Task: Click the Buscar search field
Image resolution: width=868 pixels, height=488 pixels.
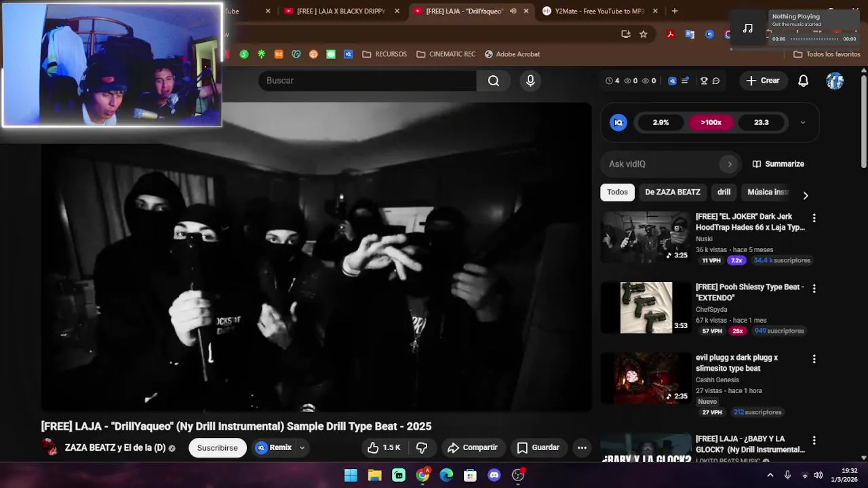Action: [x=367, y=81]
